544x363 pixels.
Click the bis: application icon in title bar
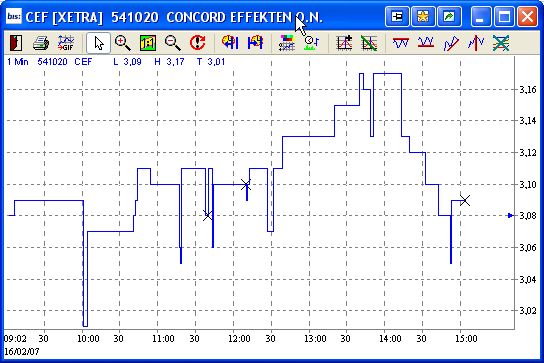click(x=14, y=16)
